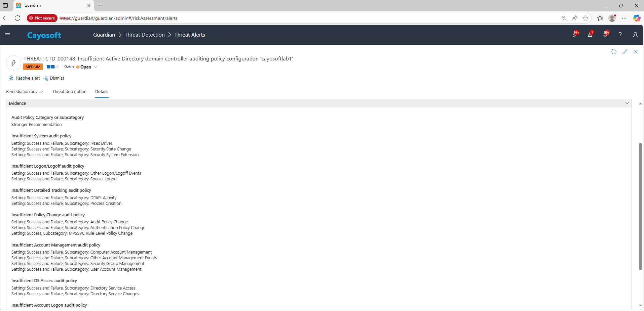Open the bell notifications icon
Image resolution: width=644 pixels, height=311 pixels.
coord(605,35)
